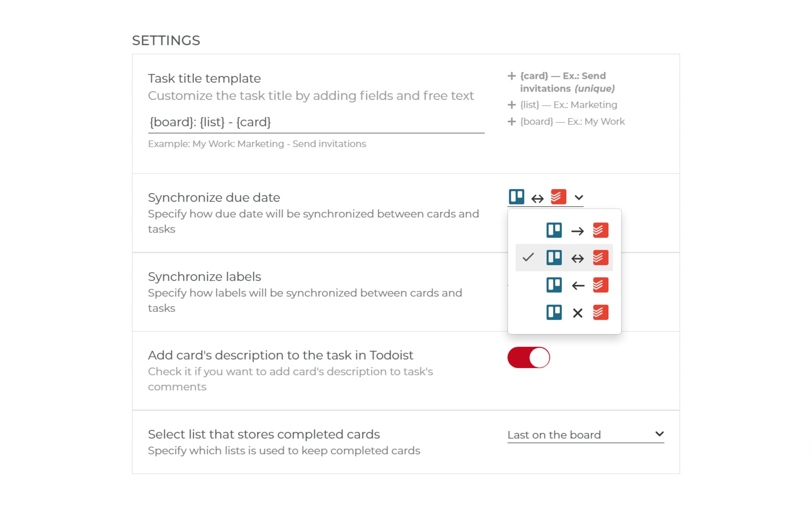Click the checkmark beside the two-way option
Image resolution: width=812 pixels, height=507 pixels.
pos(529,258)
